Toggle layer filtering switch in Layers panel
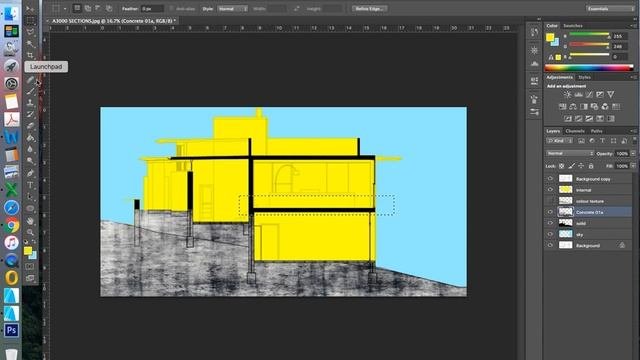 (x=634, y=140)
